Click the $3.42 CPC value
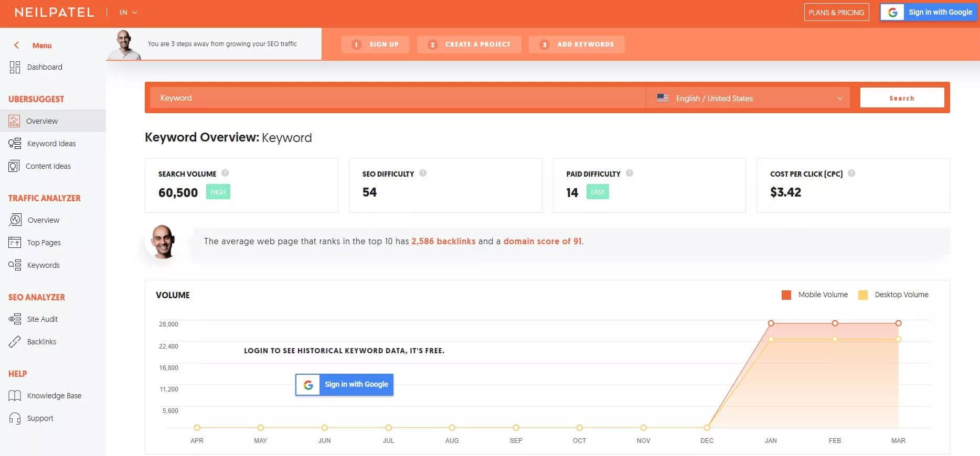The image size is (980, 456). (x=785, y=192)
